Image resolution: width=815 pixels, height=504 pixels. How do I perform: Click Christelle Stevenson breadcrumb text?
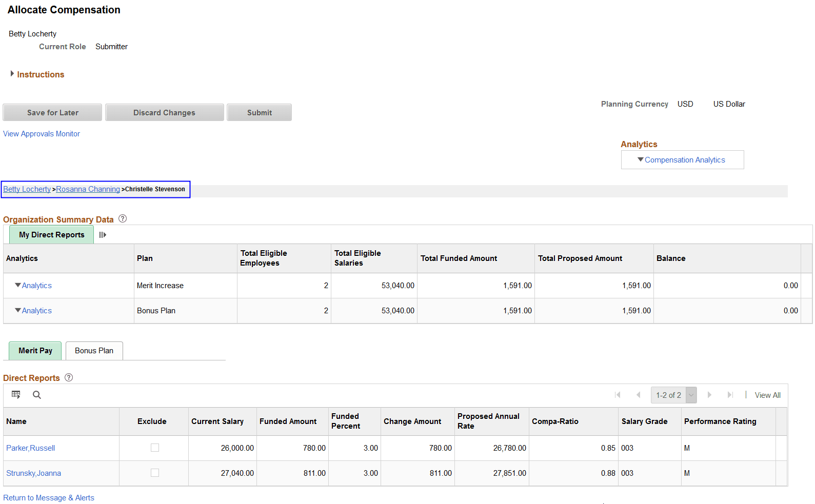coord(155,189)
